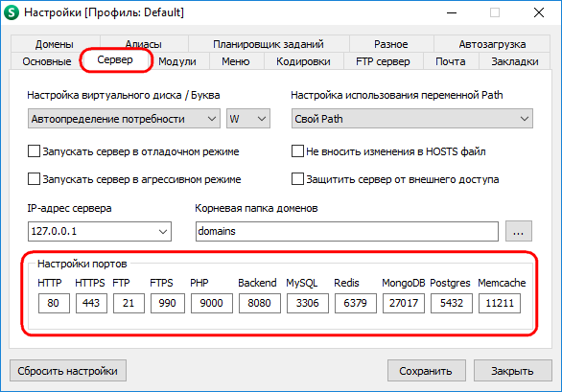Go to the Планировщик заданий tab

click(x=269, y=44)
